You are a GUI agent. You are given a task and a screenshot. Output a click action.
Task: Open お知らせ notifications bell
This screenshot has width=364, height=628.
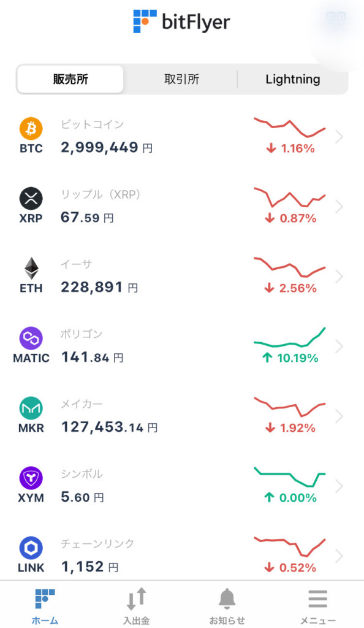pyautogui.click(x=227, y=605)
